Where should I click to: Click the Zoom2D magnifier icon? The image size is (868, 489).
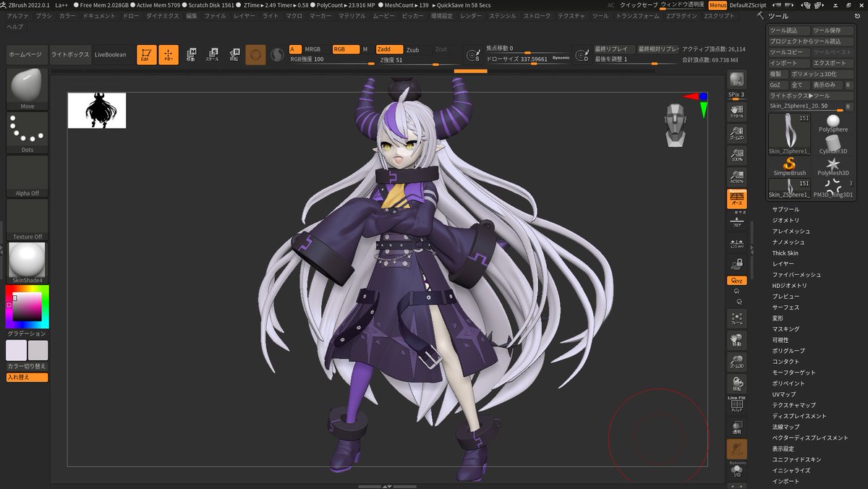coord(736,132)
